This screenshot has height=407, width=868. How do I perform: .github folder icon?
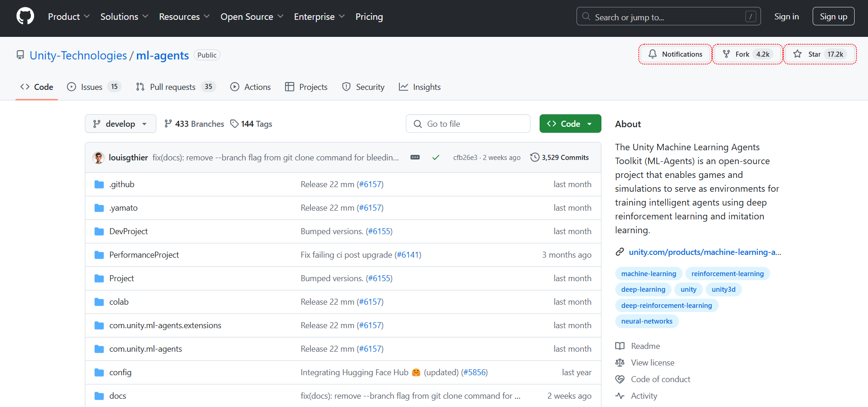point(99,184)
